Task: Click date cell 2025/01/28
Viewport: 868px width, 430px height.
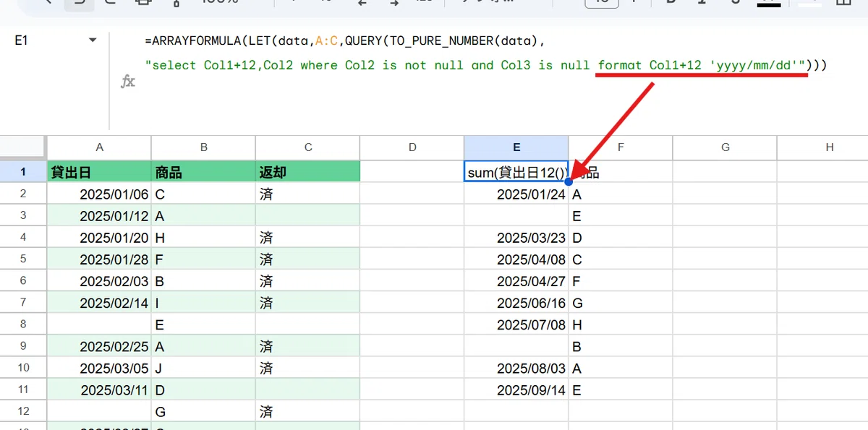Action: [99, 259]
